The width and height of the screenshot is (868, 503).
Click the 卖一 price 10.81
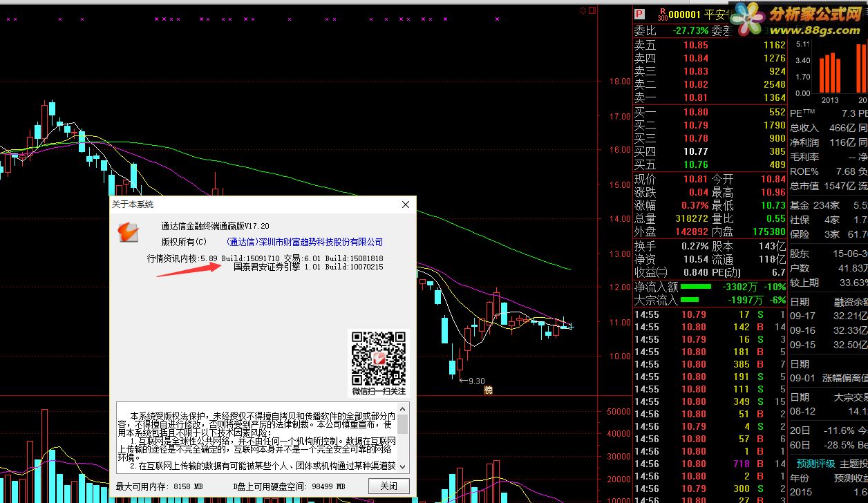(696, 97)
